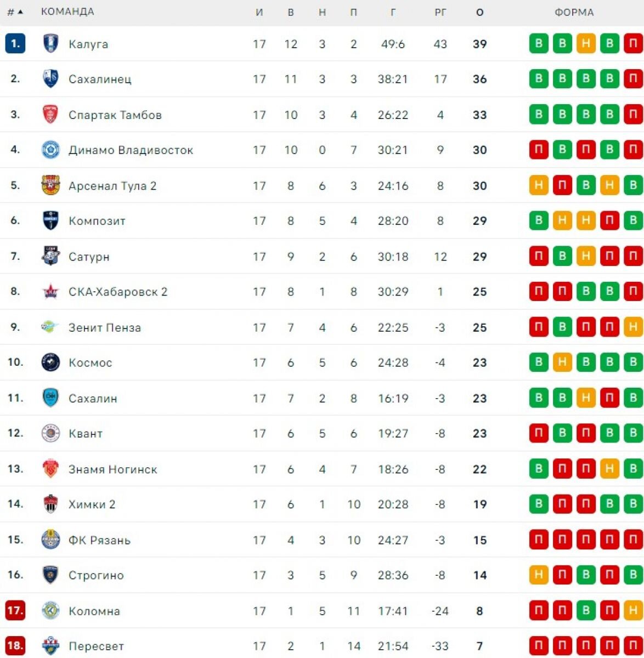Open the Космос team link
Image resolution: width=644 pixels, height=658 pixels.
pos(90,362)
